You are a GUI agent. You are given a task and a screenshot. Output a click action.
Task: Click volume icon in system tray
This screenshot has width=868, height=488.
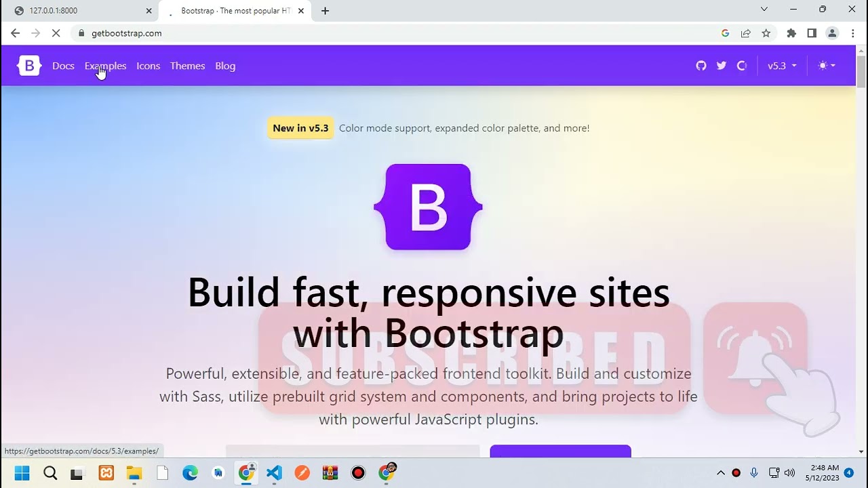[x=789, y=472]
